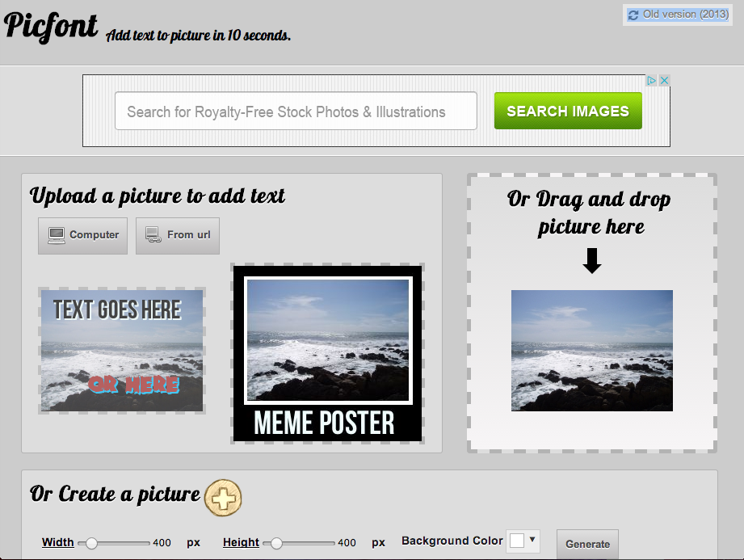
Task: Click the Picfont logo
Action: [51, 27]
